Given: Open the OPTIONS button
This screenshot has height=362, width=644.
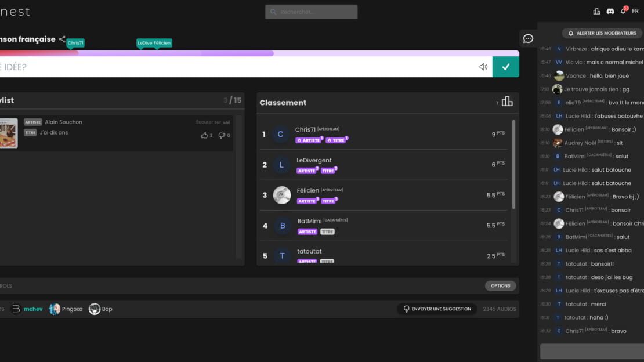Looking at the screenshot, I should click(500, 285).
